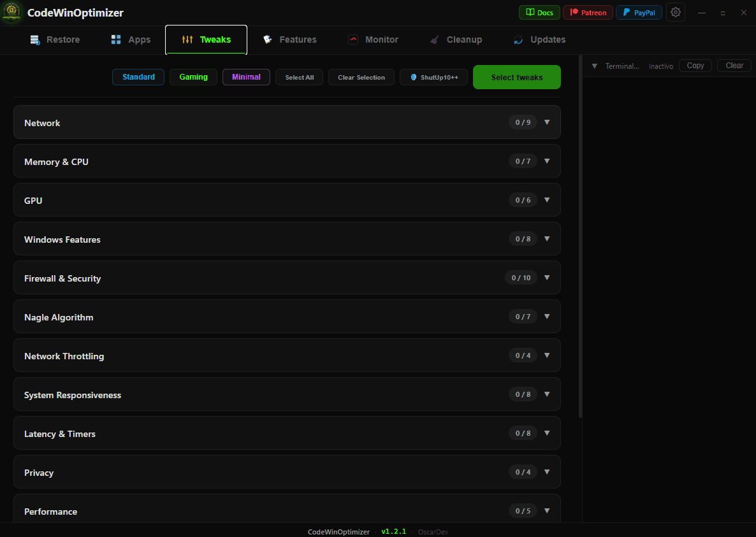
Task: Click the Network 0 / 9 counter
Action: (523, 122)
